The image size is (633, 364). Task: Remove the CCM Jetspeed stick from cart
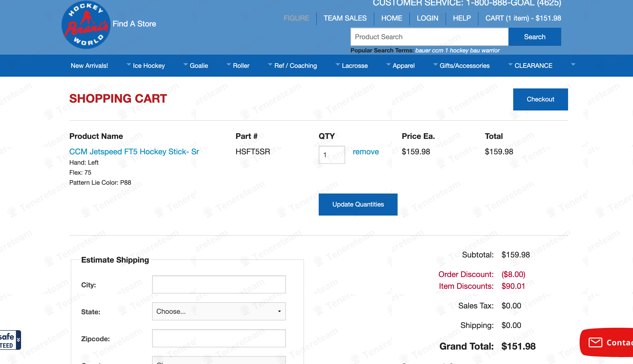click(x=365, y=151)
